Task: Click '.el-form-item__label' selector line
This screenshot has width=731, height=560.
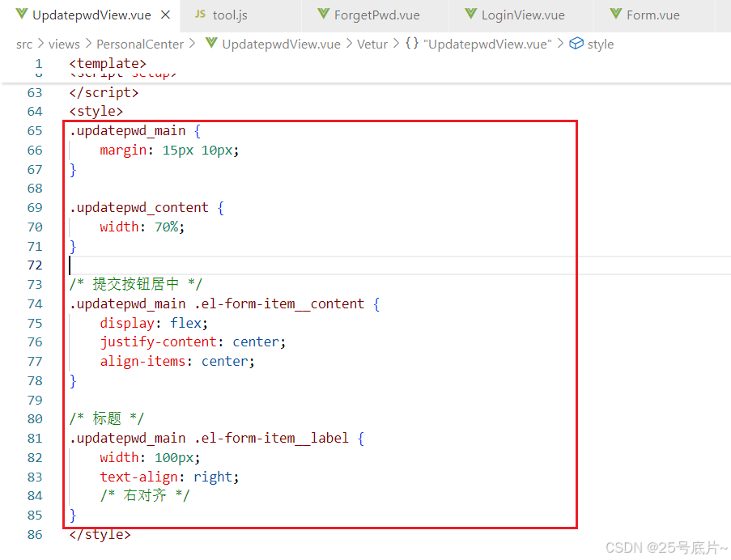Action: [217, 438]
